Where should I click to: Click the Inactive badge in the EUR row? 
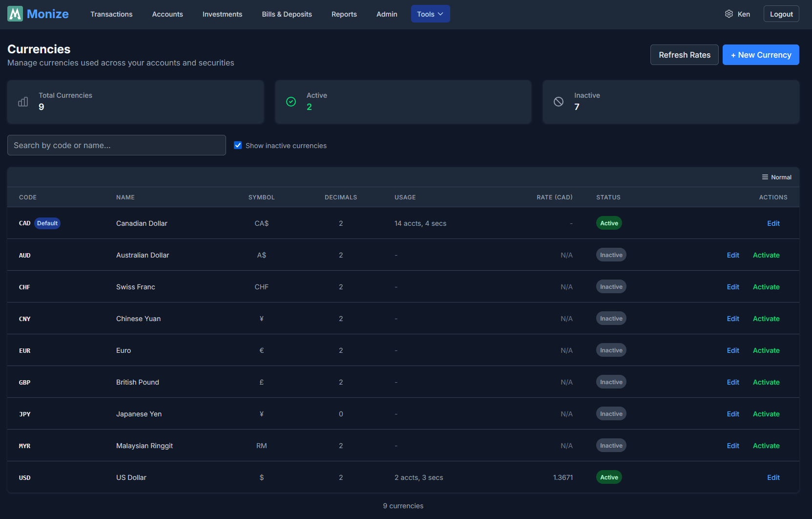pyautogui.click(x=611, y=350)
